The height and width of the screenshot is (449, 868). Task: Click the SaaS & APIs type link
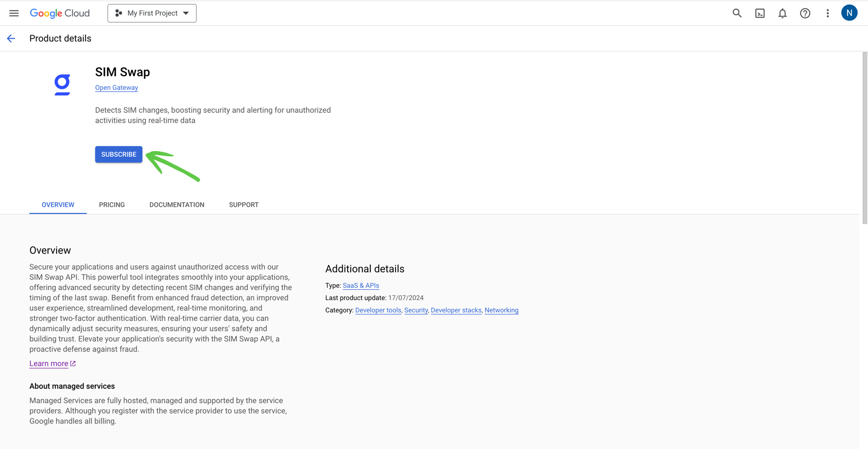click(x=361, y=286)
